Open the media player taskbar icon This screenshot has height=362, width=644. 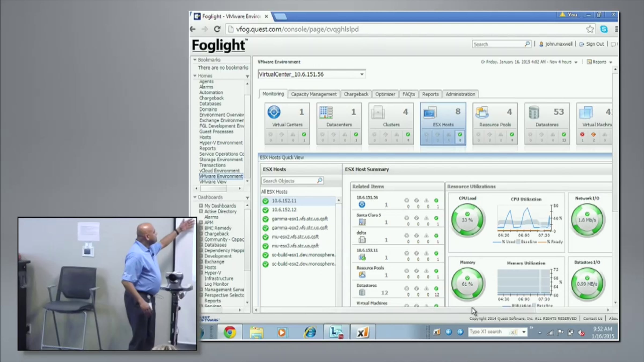pyautogui.click(x=282, y=333)
